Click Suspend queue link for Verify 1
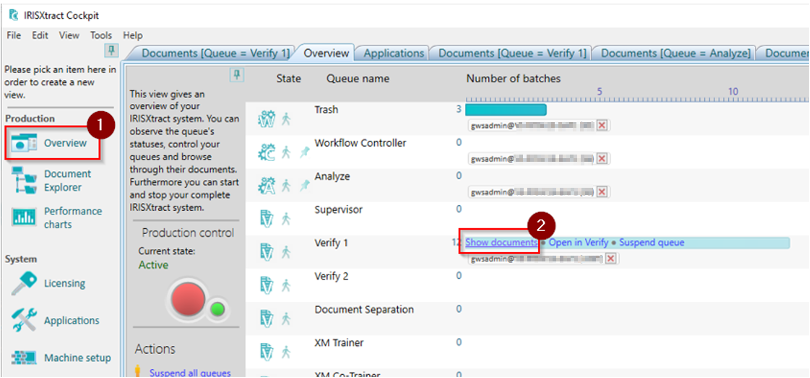This screenshot has width=810, height=378. tap(651, 242)
